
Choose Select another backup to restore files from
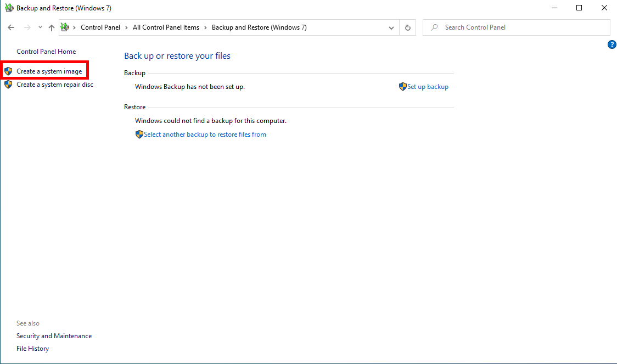pos(205,135)
